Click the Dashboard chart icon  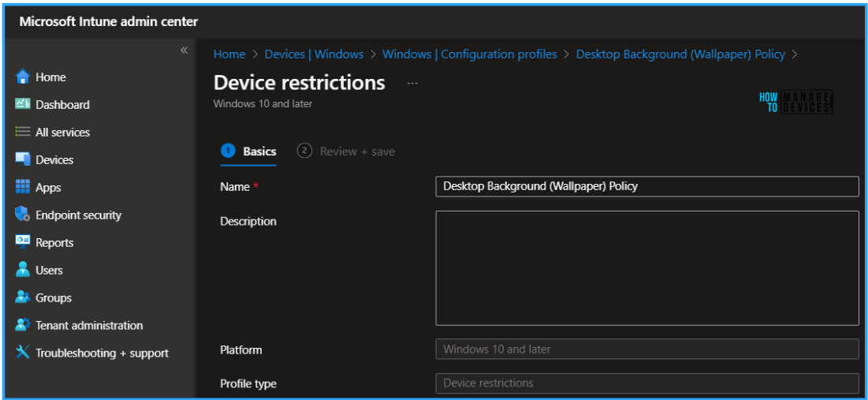click(23, 104)
